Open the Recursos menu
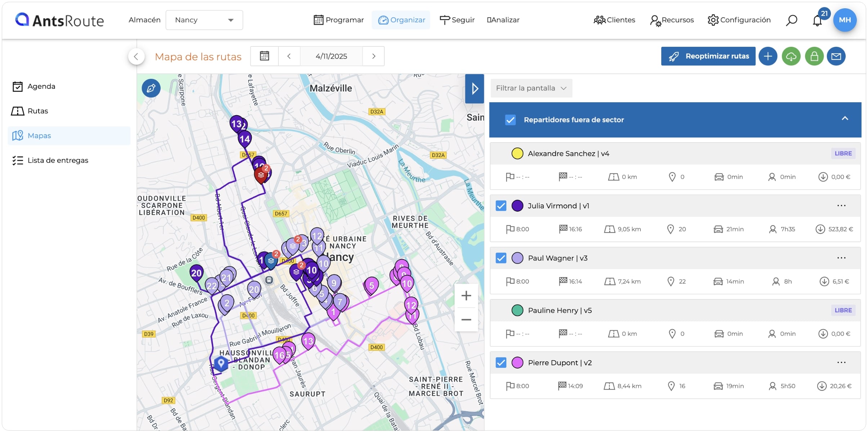 click(x=672, y=20)
